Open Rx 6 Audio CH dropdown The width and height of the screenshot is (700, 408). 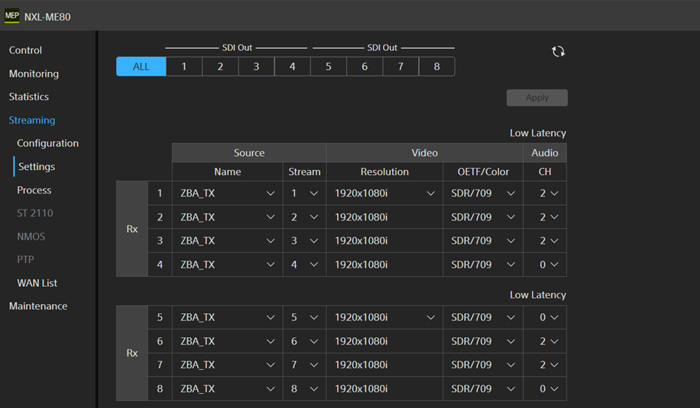[x=545, y=341]
